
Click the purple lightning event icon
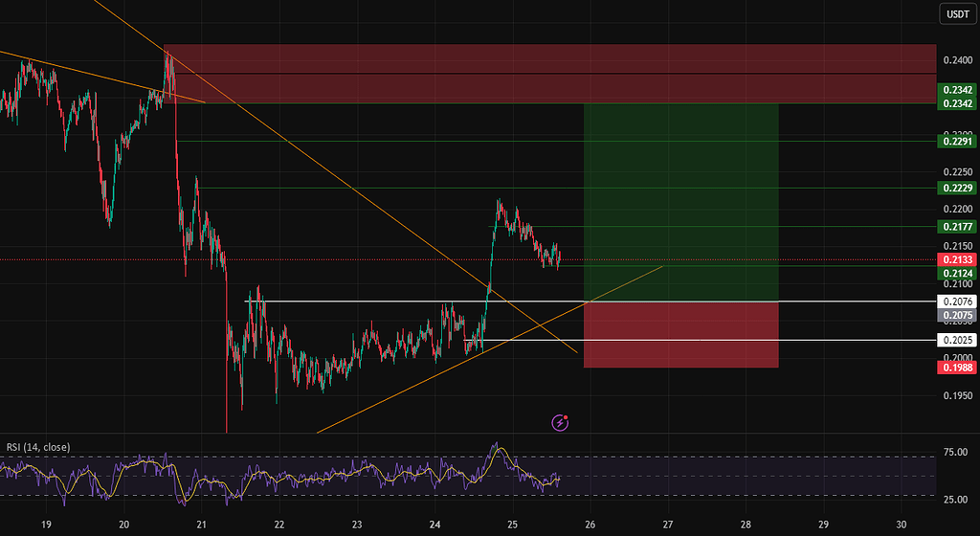click(560, 423)
